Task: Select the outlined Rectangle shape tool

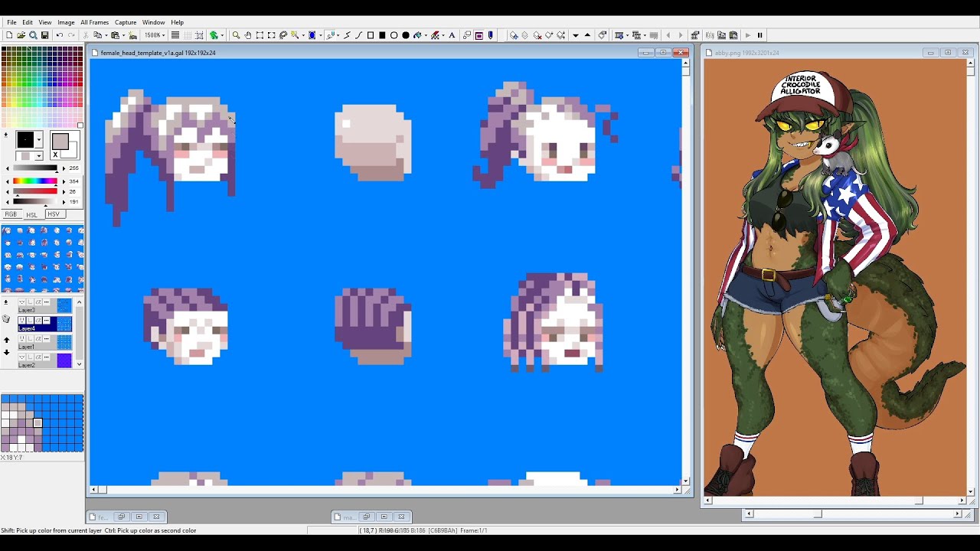Action: 371,35
